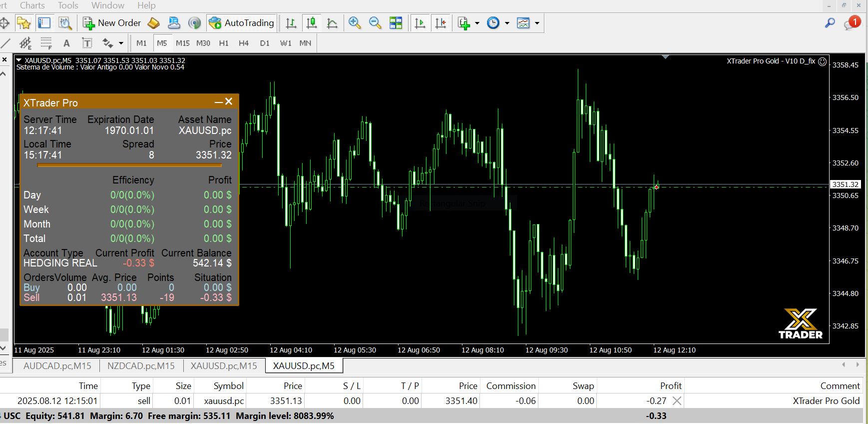Click the New Order button
Image resolution: width=868 pixels, height=424 pixels.
tap(112, 23)
